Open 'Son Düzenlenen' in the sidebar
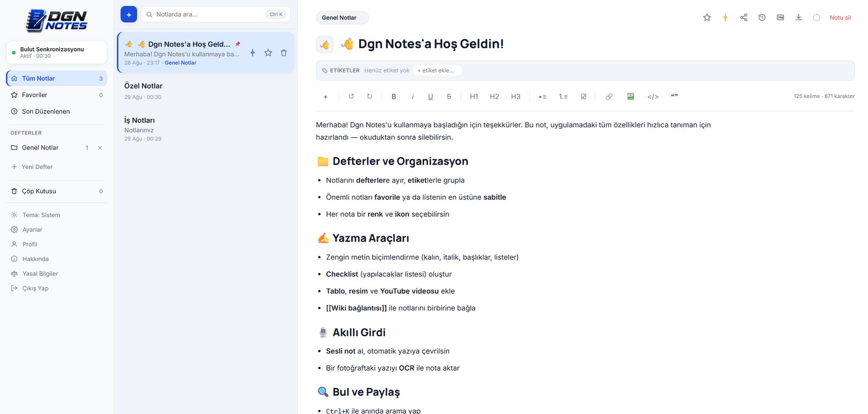 (x=57, y=111)
